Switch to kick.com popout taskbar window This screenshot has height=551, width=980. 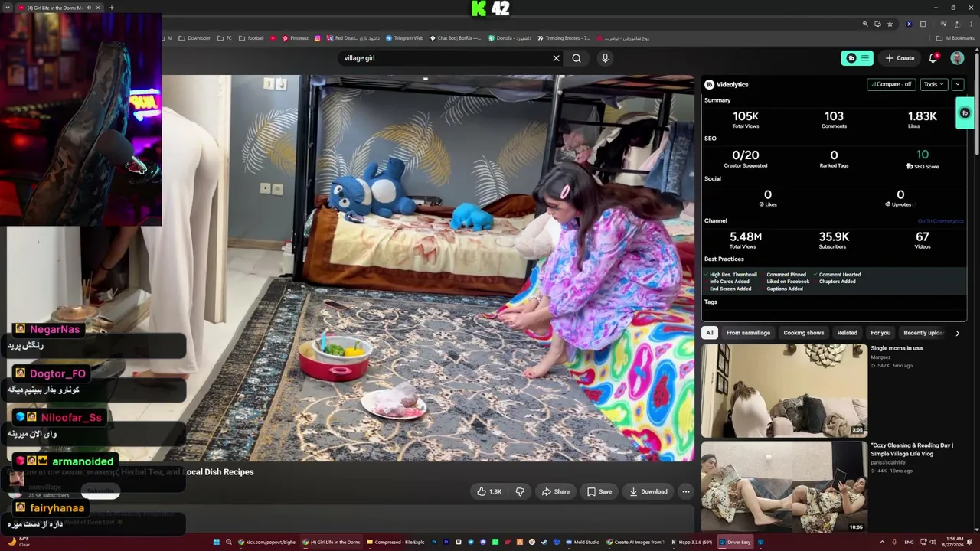pyautogui.click(x=266, y=542)
